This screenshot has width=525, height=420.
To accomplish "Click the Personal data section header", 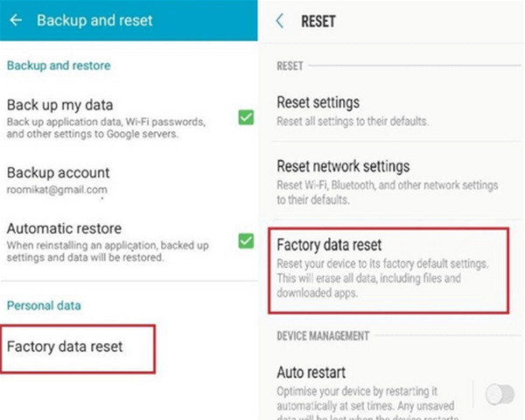I will (45, 305).
